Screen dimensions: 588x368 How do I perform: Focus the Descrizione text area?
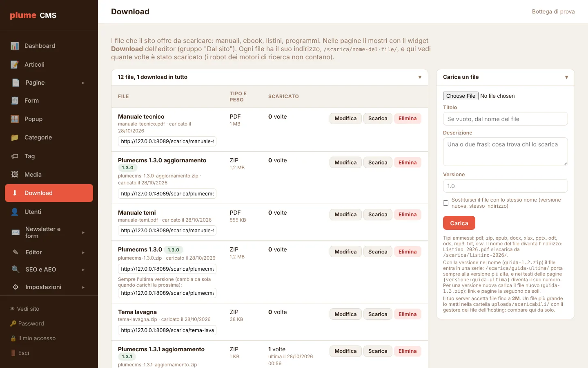click(x=506, y=152)
